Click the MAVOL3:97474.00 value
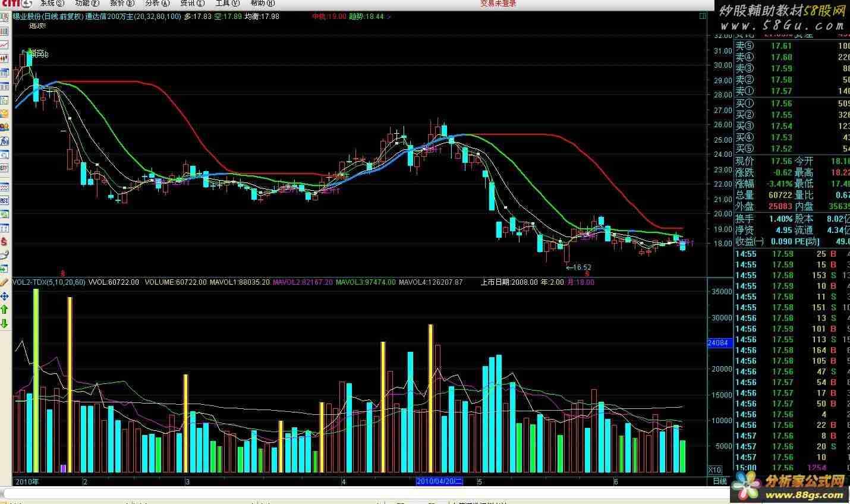This screenshot has width=850, height=504. [366, 282]
